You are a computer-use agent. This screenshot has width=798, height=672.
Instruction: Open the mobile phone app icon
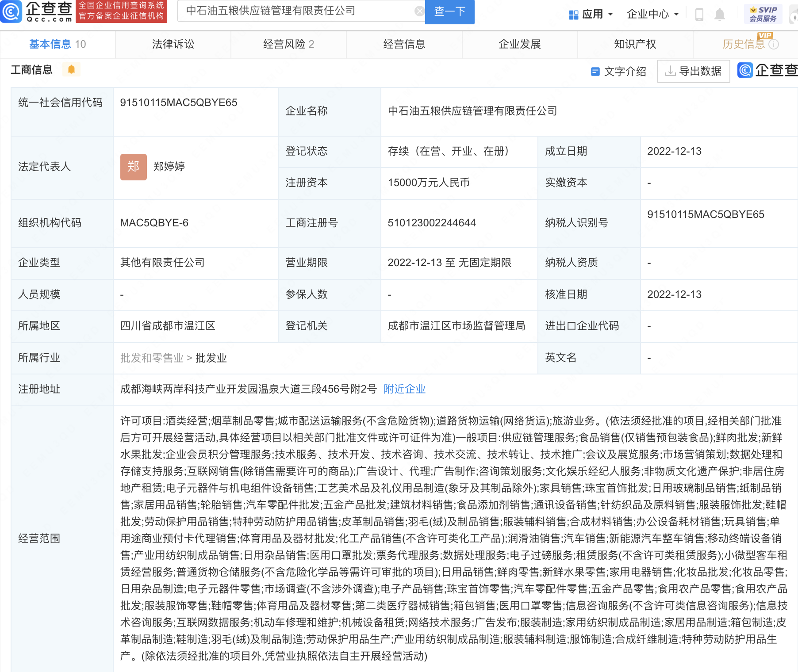699,15
